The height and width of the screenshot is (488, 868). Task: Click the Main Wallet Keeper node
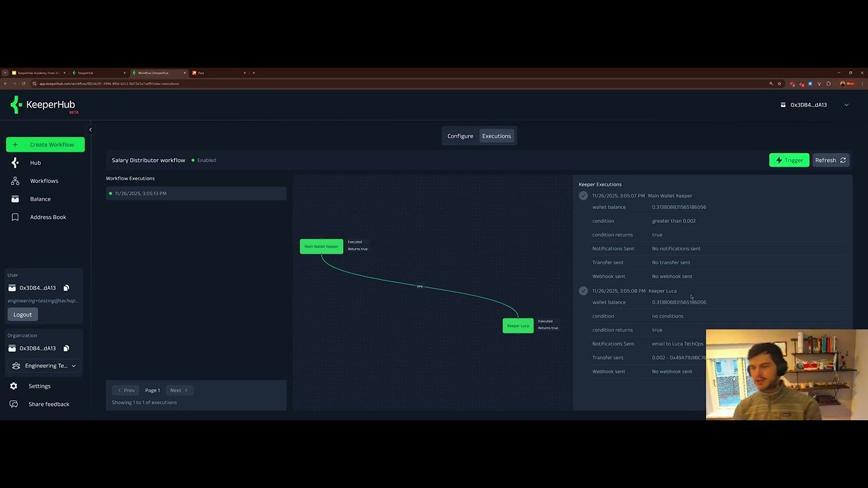[x=321, y=247]
